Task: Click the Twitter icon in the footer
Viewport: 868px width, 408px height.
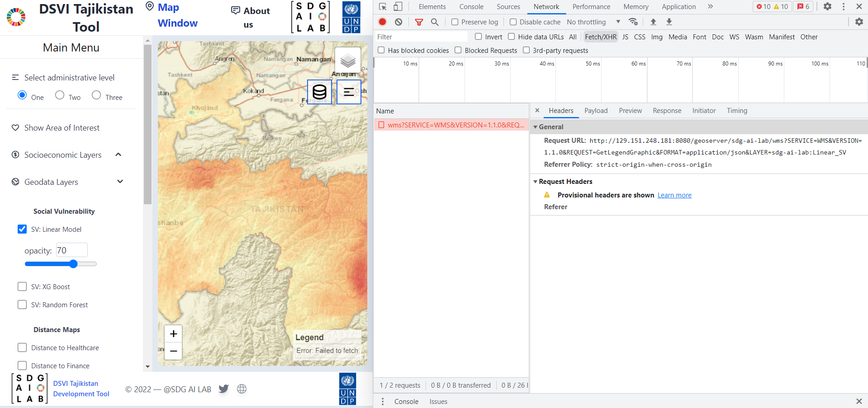Action: click(223, 389)
